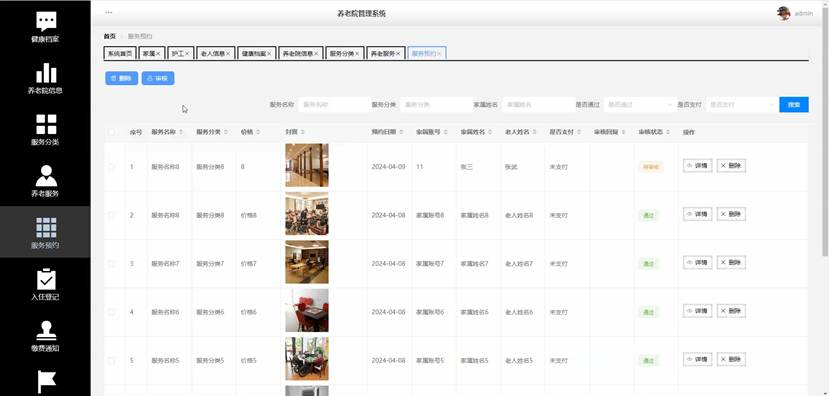The width and height of the screenshot is (829, 396).
Task: Open the cover image in row 1
Action: [307, 165]
